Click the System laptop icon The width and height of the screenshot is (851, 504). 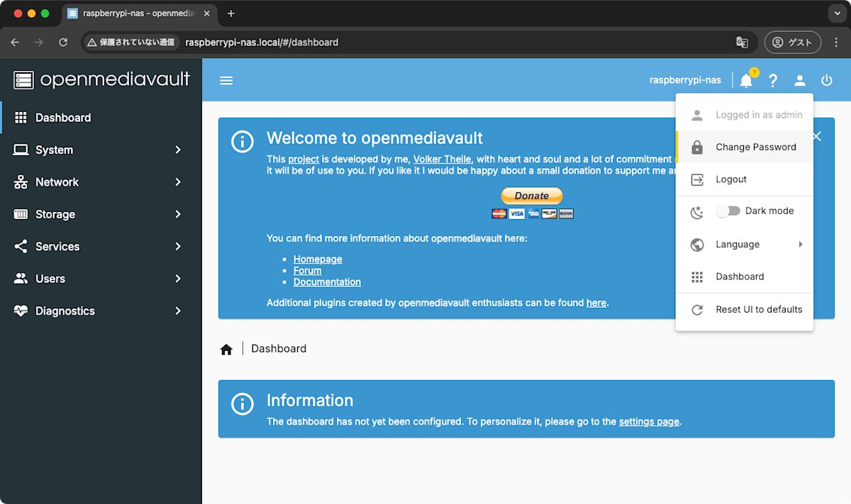[21, 150]
